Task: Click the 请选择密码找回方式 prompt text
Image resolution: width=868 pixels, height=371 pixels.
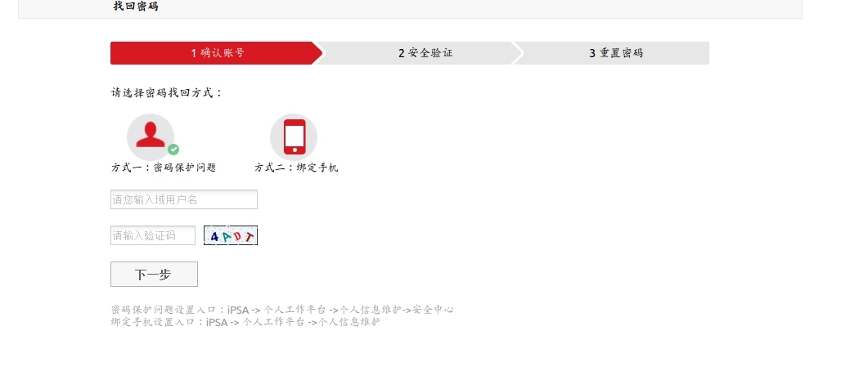Action: pos(167,93)
